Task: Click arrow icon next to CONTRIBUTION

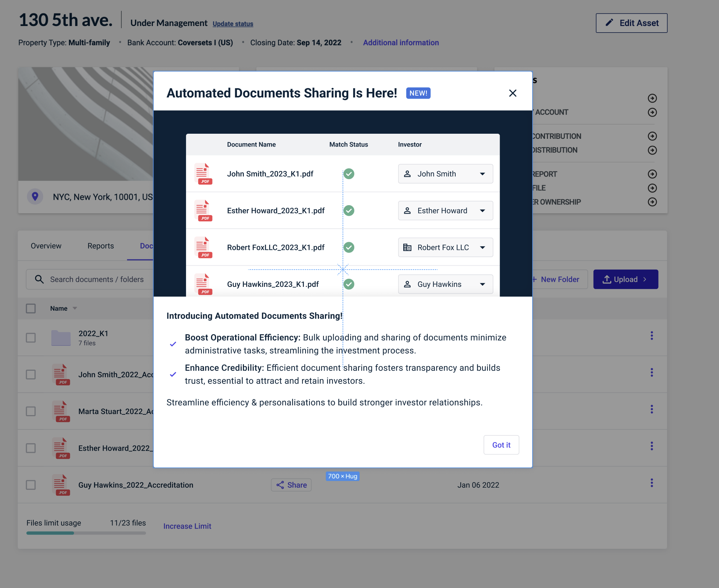Action: point(652,136)
